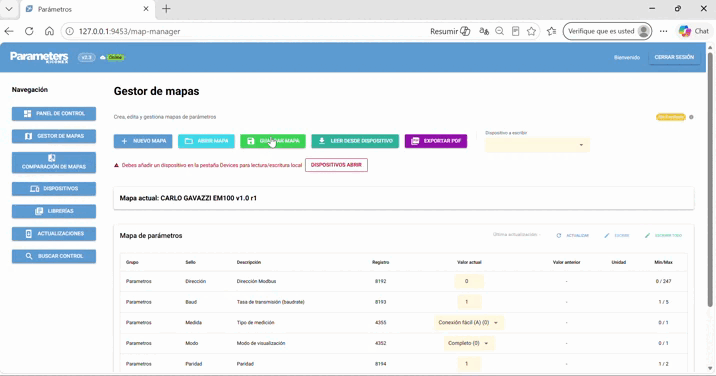This screenshot has width=716, height=376.
Task: Open the Dispositivo a escribir dropdown
Action: (537, 145)
